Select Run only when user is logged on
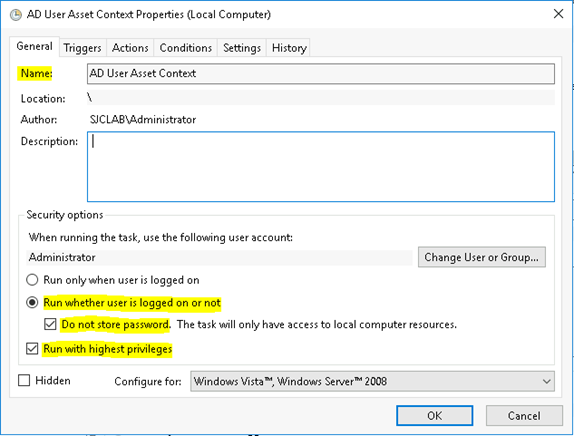Screen dimensions: 574x436 32,280
